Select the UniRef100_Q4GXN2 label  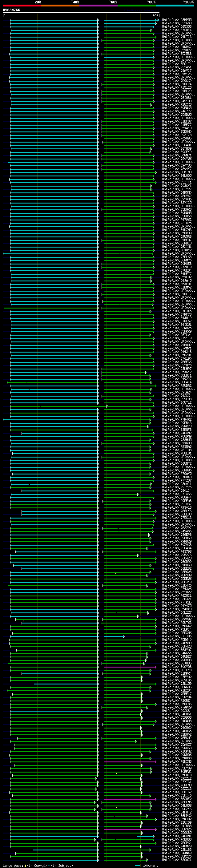tap(177, 433)
